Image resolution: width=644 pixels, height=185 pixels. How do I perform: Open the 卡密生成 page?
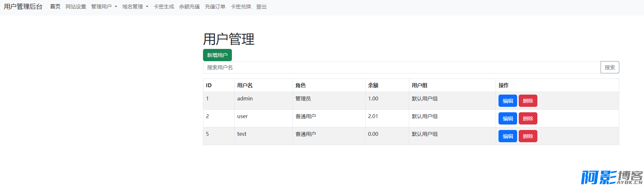tap(164, 6)
